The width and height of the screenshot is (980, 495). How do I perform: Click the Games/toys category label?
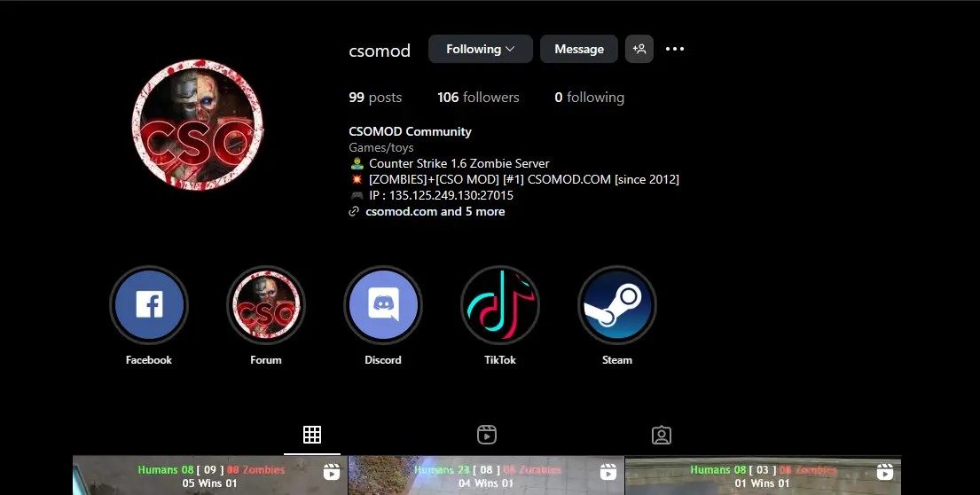(x=381, y=147)
